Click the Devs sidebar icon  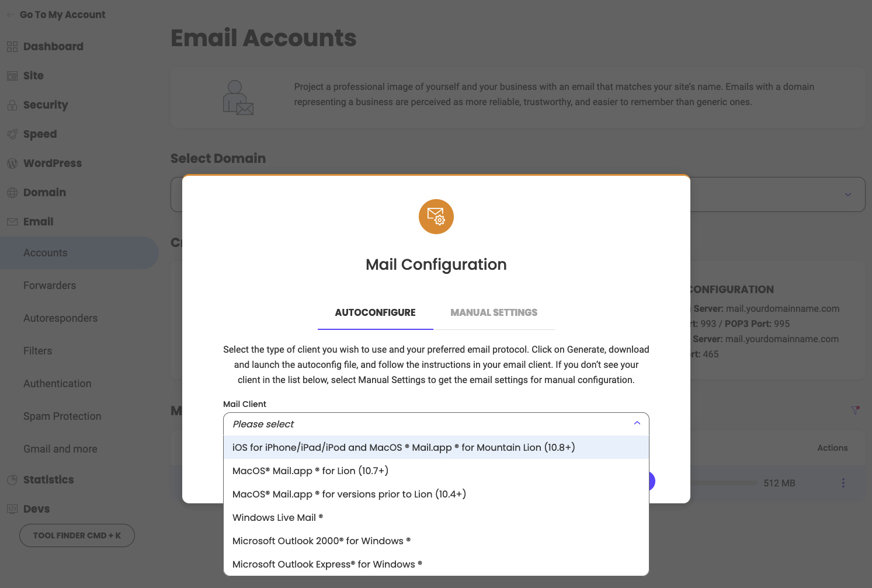pos(12,509)
